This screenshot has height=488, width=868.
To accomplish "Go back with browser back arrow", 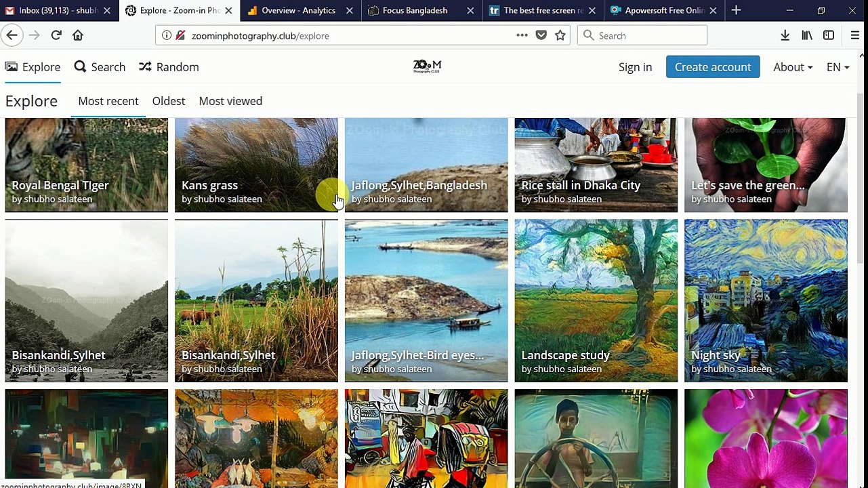I will click(12, 35).
